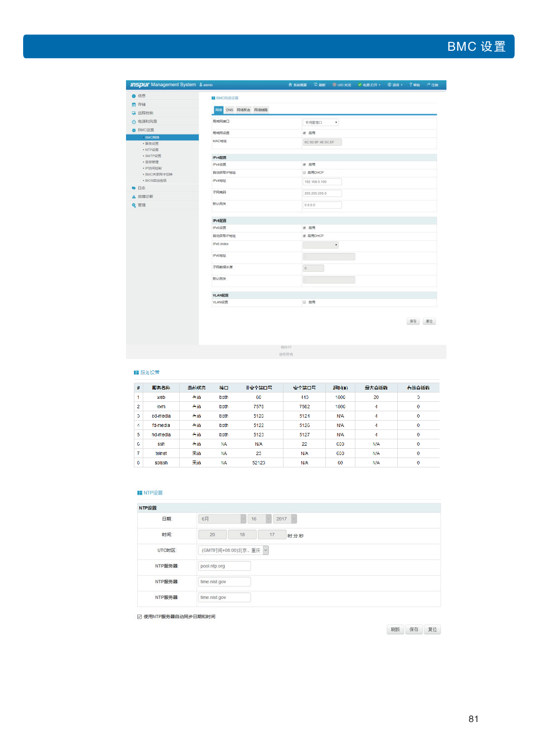This screenshot has width=538, height=756.
Task: Click the 保存 button in network settings
Action: [413, 321]
